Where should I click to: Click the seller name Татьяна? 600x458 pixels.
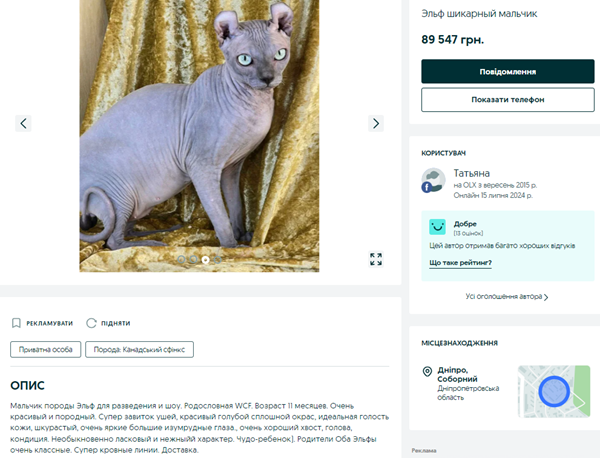[x=471, y=173]
